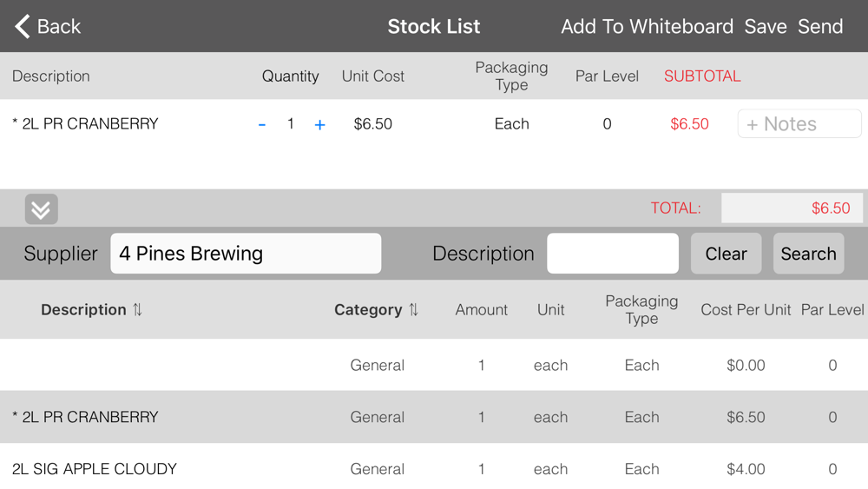The height and width of the screenshot is (489, 868).
Task: Select the blank General $0.00 row
Action: click(x=434, y=365)
